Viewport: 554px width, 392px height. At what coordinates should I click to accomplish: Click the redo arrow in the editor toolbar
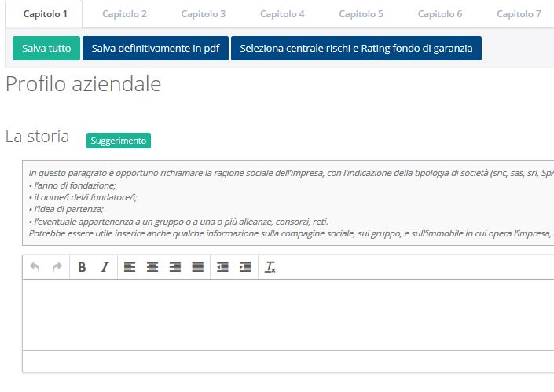point(57,267)
